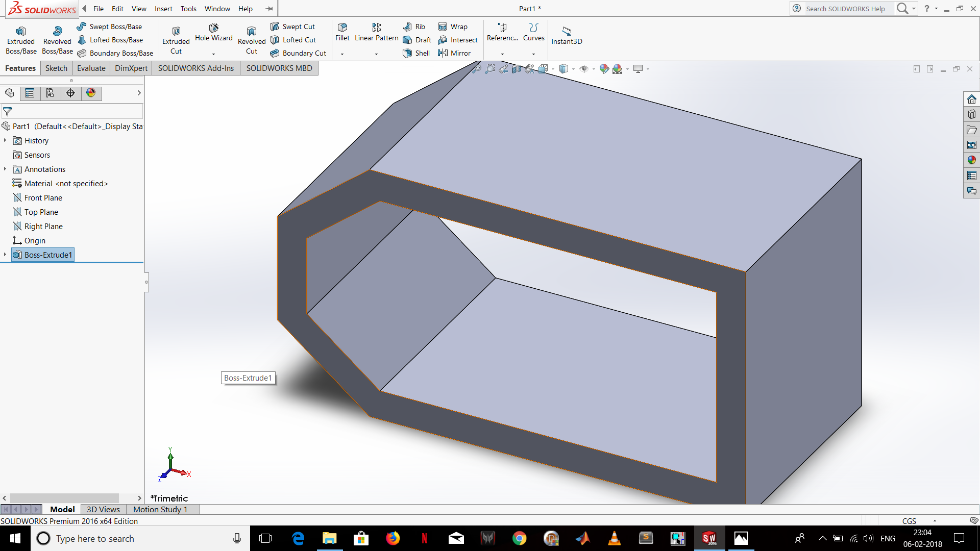Switch to the Evaluate tab

(x=91, y=68)
